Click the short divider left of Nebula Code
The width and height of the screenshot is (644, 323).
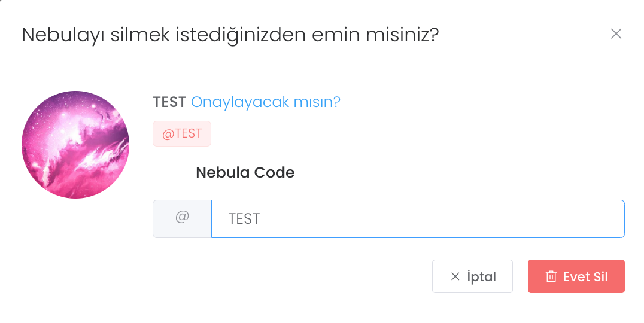coord(163,173)
